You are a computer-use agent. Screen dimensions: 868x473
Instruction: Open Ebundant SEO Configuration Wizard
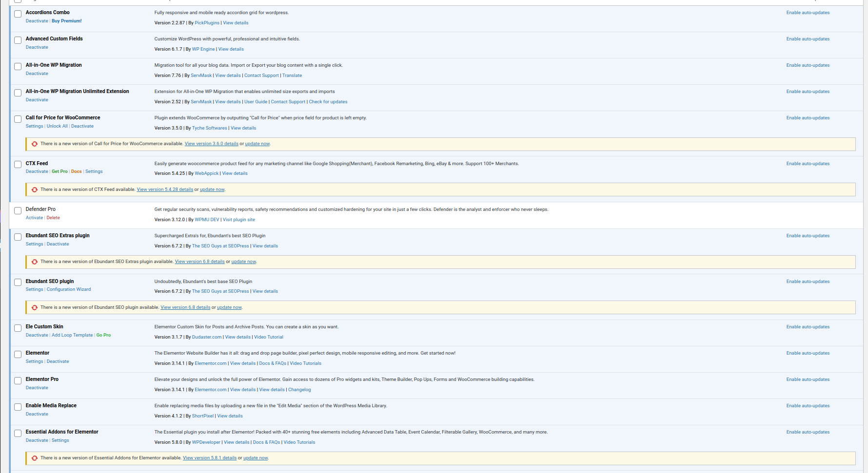[69, 289]
